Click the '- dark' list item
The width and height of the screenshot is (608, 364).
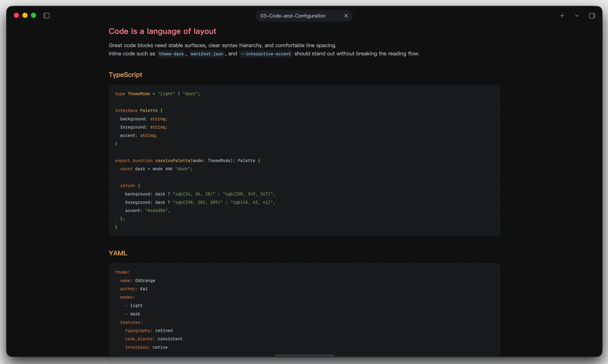132,314
